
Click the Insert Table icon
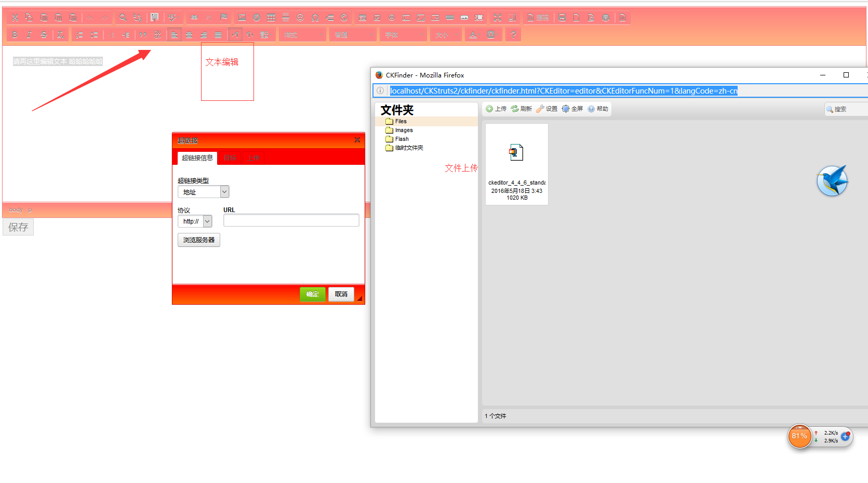pyautogui.click(x=271, y=18)
